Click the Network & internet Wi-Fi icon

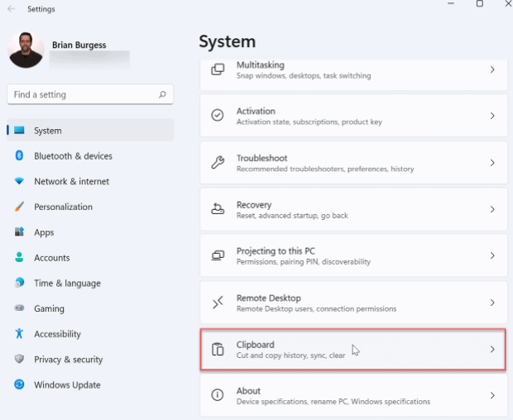(19, 181)
